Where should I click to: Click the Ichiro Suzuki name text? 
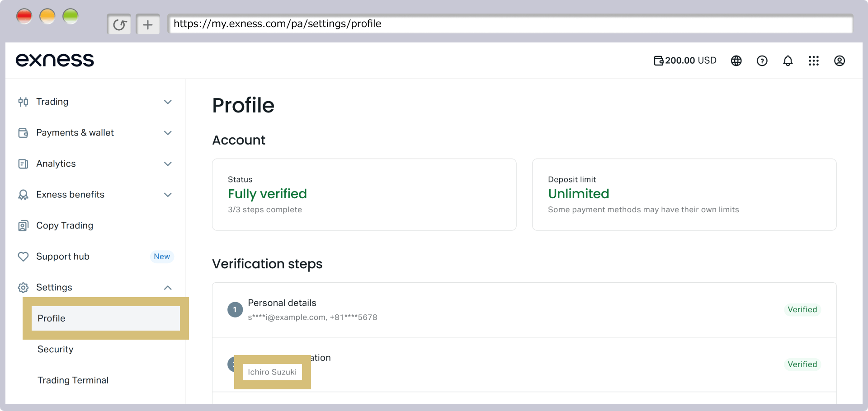[272, 372]
